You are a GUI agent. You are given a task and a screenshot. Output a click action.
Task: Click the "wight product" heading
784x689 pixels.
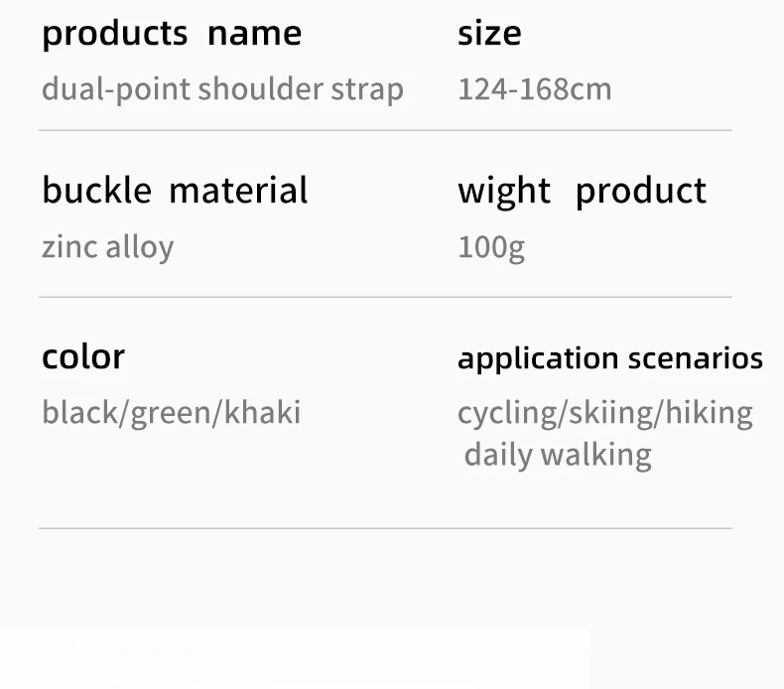(x=582, y=191)
